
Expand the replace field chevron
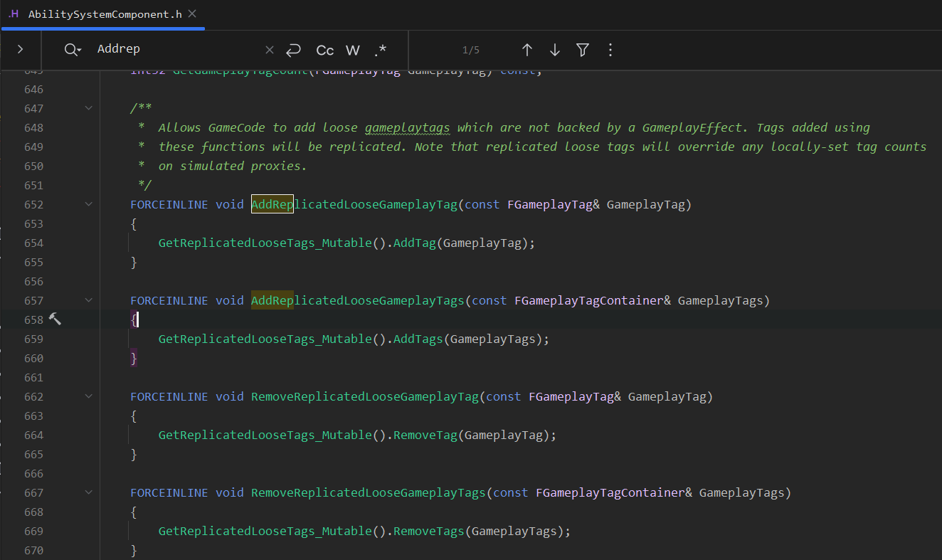[x=20, y=49]
